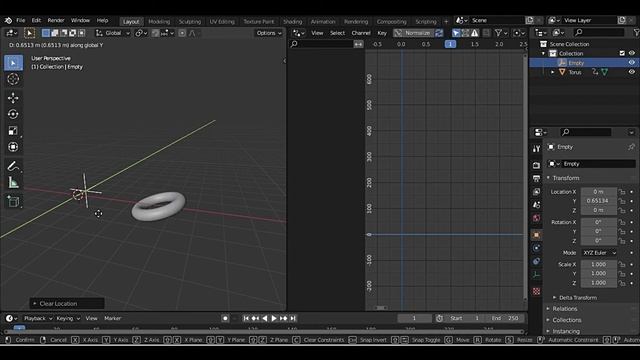Open the File menu
The width and height of the screenshot is (640, 360).
click(x=20, y=20)
